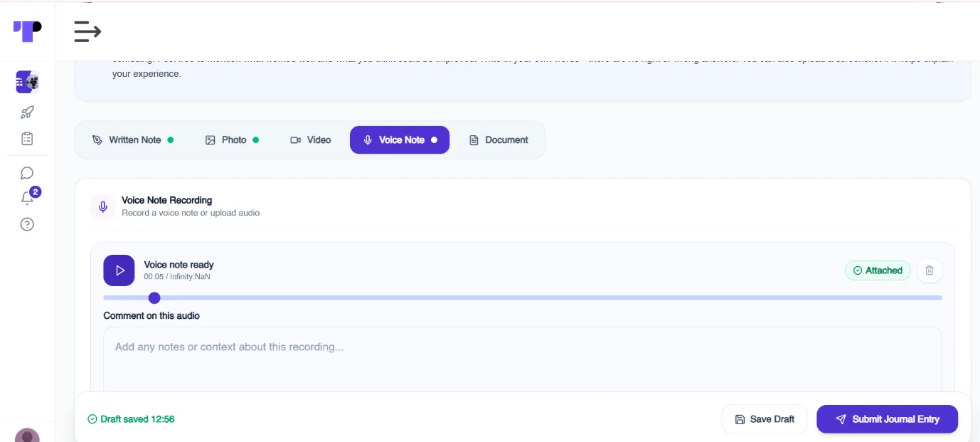This screenshot has width=980, height=442.
Task: Switch to the Photo tab
Action: pos(232,140)
